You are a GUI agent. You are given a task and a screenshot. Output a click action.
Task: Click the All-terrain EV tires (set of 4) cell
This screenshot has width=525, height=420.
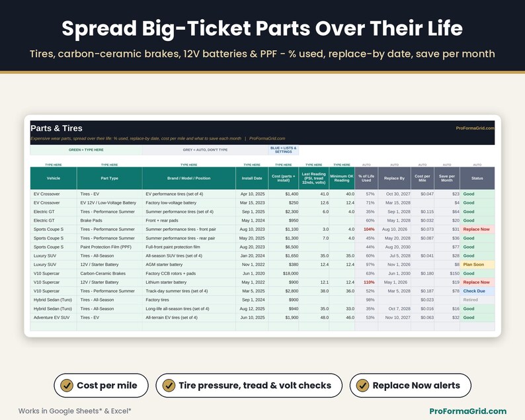pos(189,317)
